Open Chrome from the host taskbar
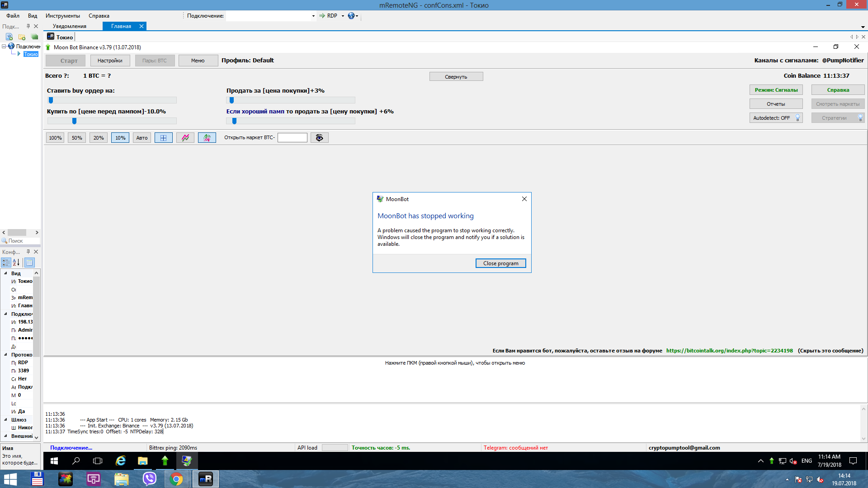This screenshot has height=488, width=868. tap(177, 479)
